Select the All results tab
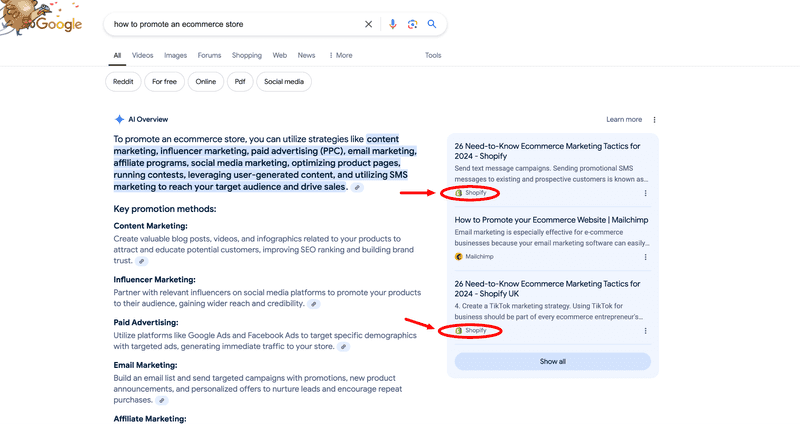This screenshot has width=800, height=426. pyautogui.click(x=117, y=56)
